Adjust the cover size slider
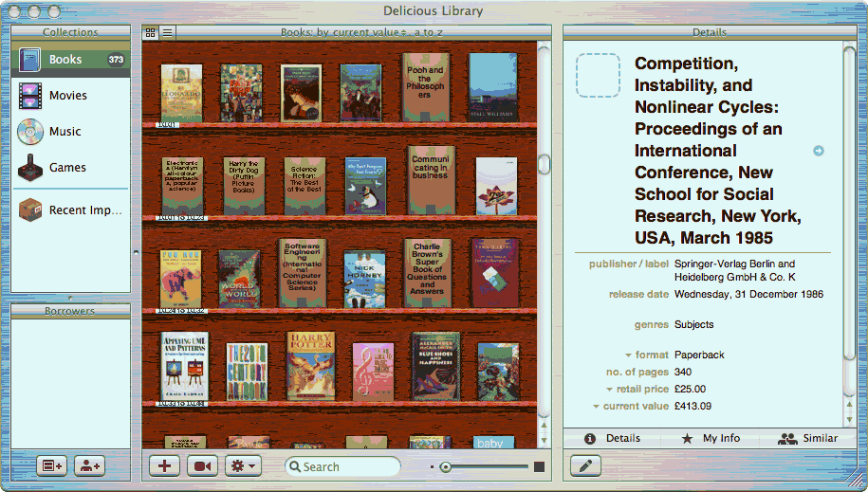Screen dimensions: 868x492 (445, 467)
